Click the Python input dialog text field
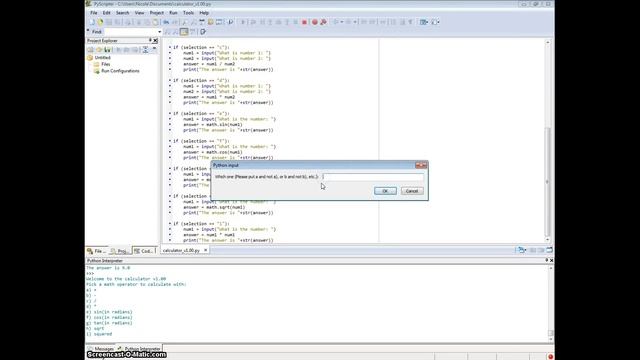Viewport: 640px width, 360px height. point(373,177)
